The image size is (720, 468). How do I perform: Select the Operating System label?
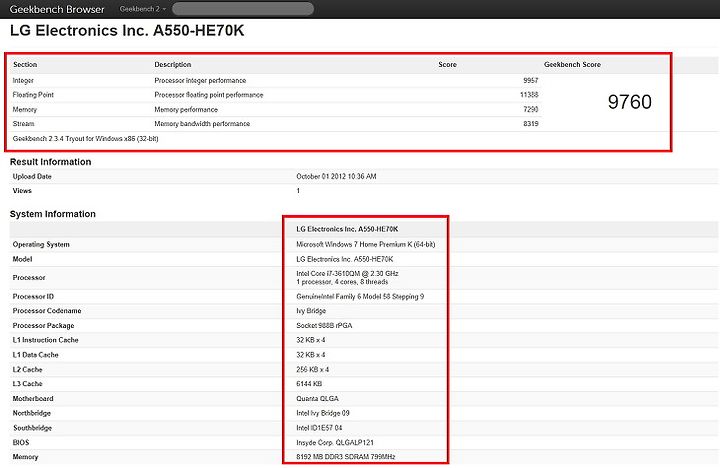point(41,244)
